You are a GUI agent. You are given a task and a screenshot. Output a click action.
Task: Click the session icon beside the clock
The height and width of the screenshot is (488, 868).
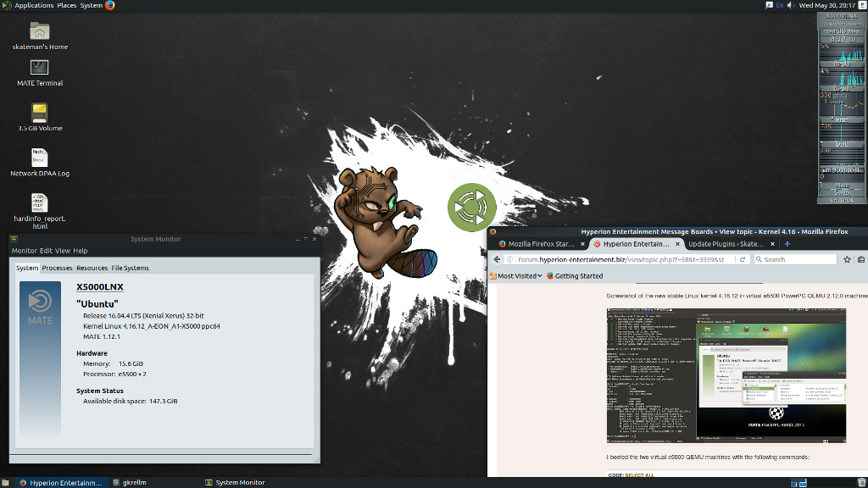pos(862,6)
